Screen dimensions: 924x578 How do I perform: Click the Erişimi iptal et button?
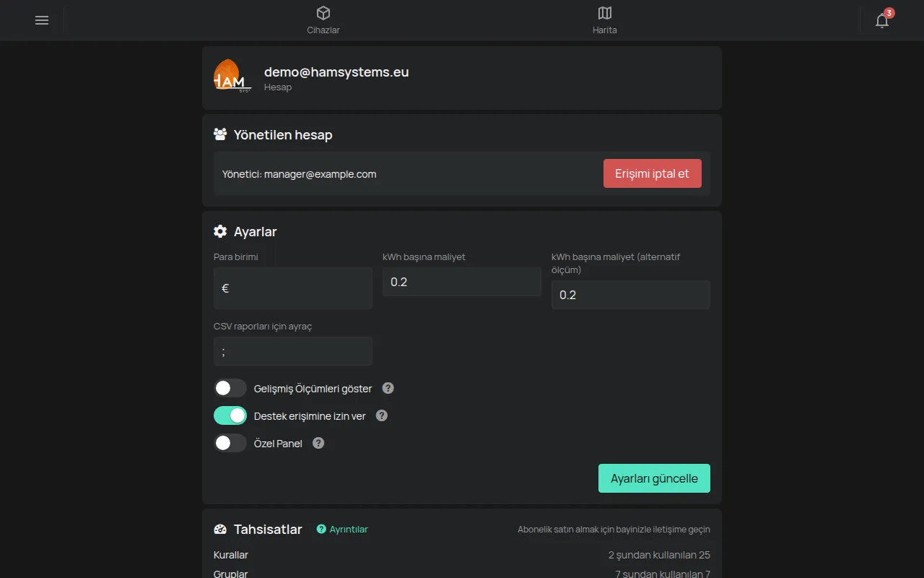[653, 173]
